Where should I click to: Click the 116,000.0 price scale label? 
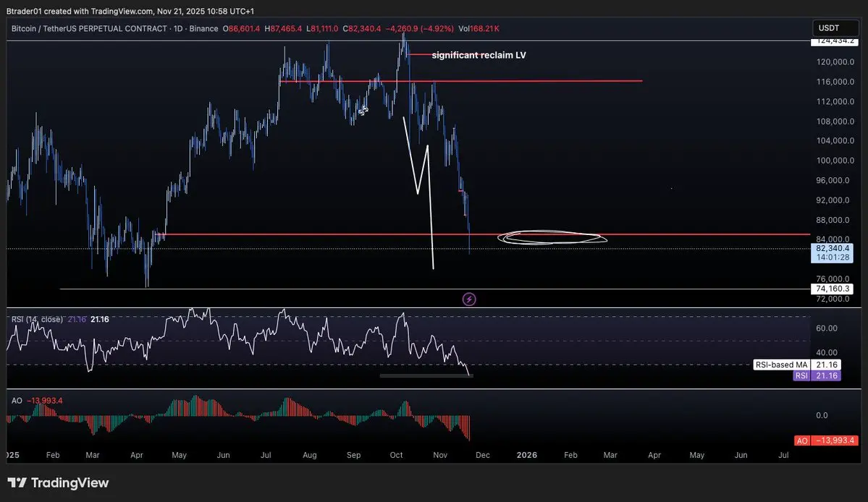835,81
